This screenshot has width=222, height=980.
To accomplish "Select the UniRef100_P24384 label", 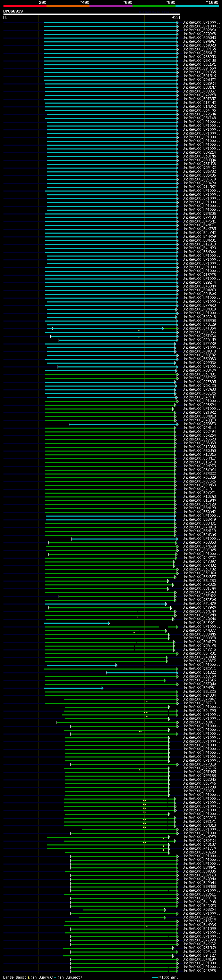I will [199, 695].
